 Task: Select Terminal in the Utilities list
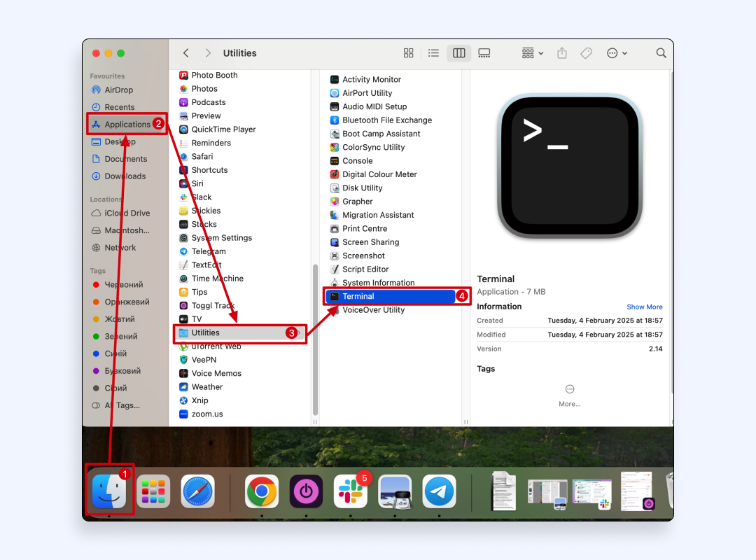(x=358, y=297)
